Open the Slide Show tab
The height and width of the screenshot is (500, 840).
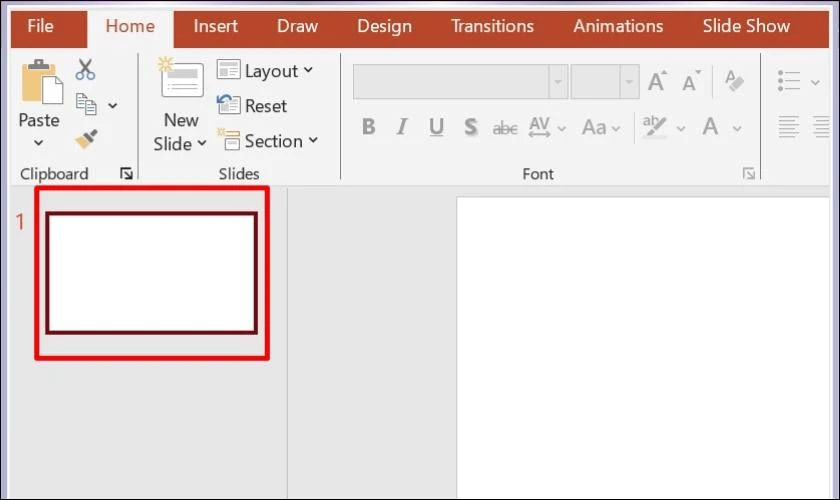point(746,26)
